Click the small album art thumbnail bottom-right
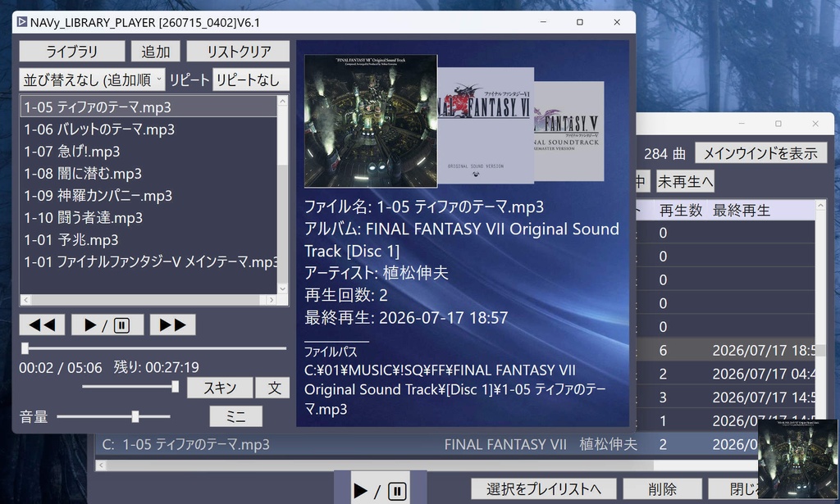Screen dimensions: 840x504 pyautogui.click(x=798, y=459)
